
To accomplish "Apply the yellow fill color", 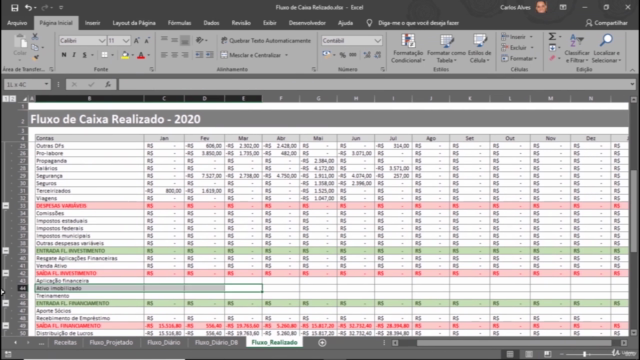I will point(125,55).
